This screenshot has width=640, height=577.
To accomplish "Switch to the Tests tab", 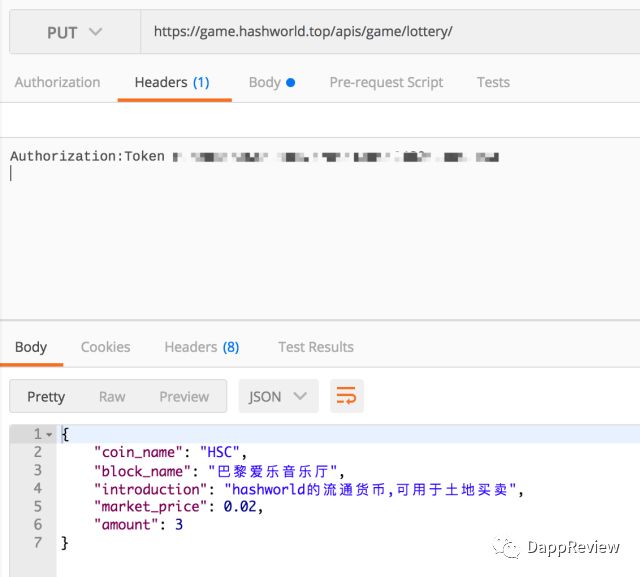I will 493,82.
